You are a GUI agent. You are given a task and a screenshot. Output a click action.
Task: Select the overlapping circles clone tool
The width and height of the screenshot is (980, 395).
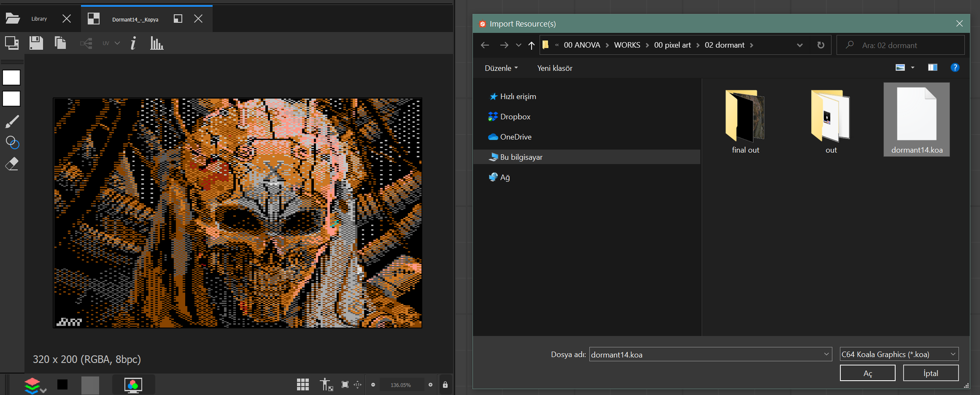pyautogui.click(x=12, y=143)
